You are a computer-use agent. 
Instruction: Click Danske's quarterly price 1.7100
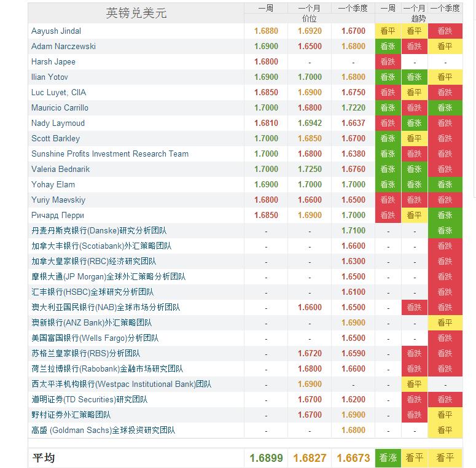pos(353,231)
